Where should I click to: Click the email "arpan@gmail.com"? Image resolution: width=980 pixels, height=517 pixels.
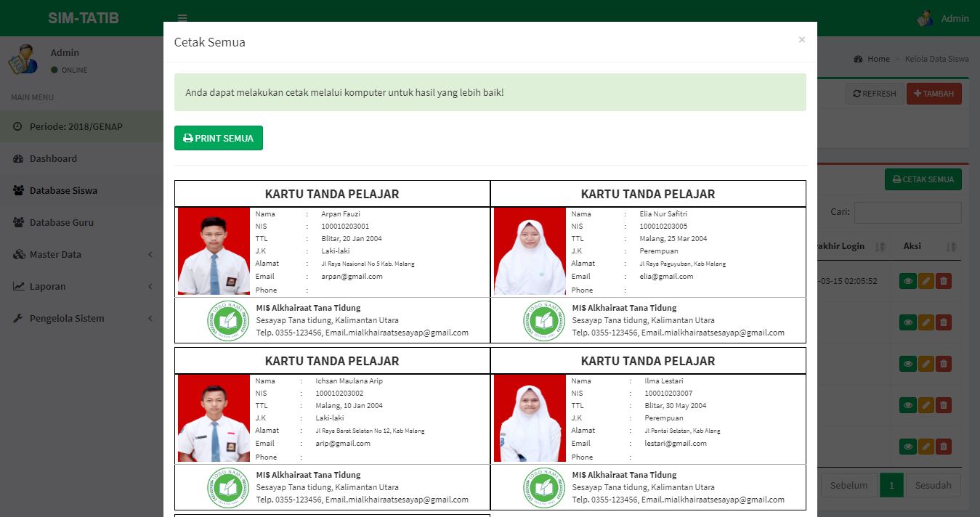click(352, 277)
